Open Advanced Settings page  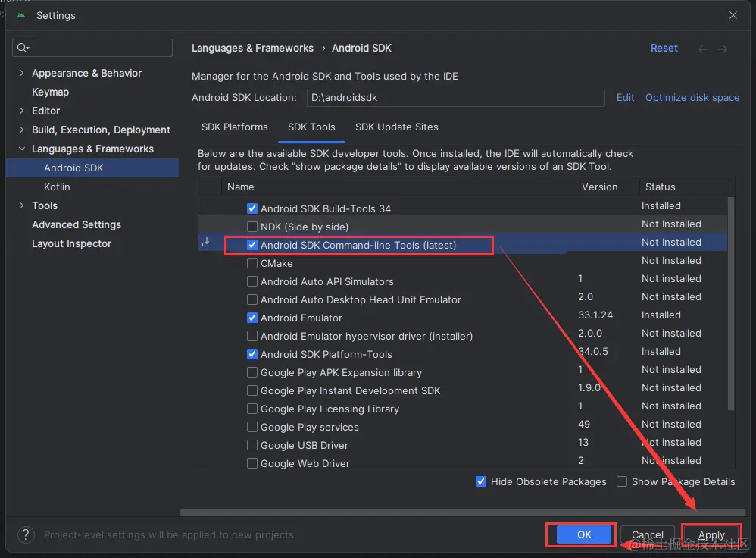(77, 224)
